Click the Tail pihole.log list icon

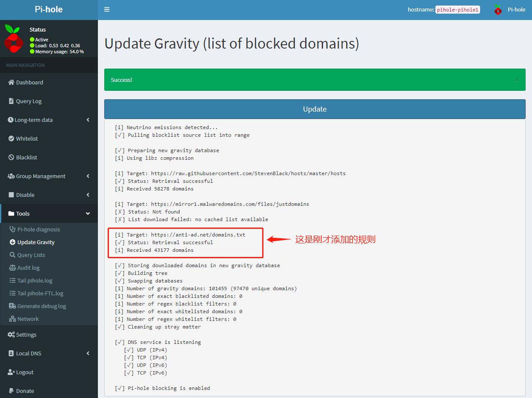tap(12, 280)
